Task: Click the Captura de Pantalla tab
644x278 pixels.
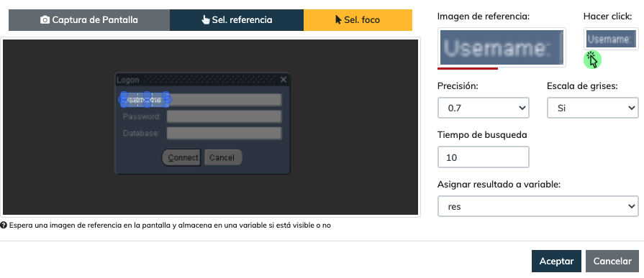Action: [89, 20]
